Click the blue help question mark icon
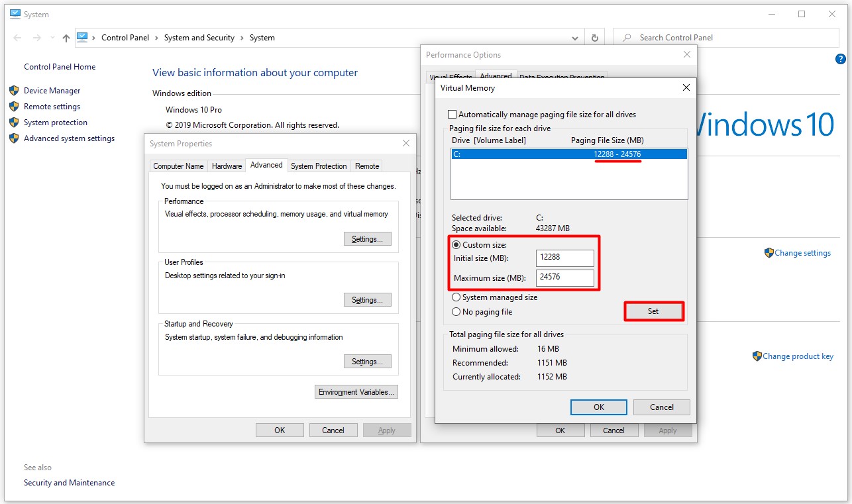 (x=841, y=60)
